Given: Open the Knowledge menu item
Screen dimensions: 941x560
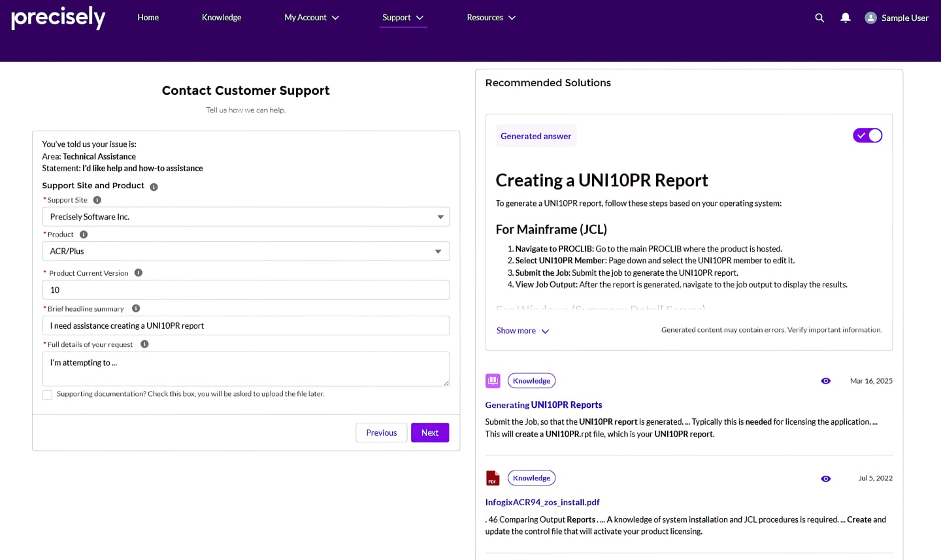Looking at the screenshot, I should point(222,18).
